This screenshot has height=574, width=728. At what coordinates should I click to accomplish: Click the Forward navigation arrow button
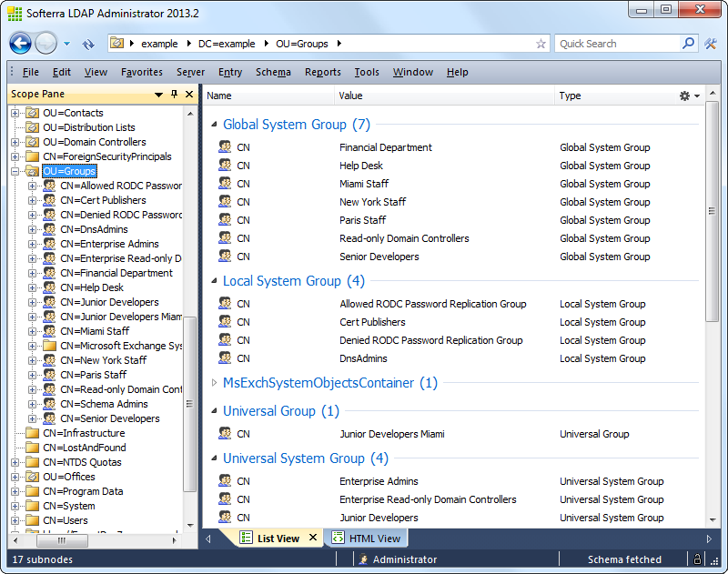pos(46,44)
